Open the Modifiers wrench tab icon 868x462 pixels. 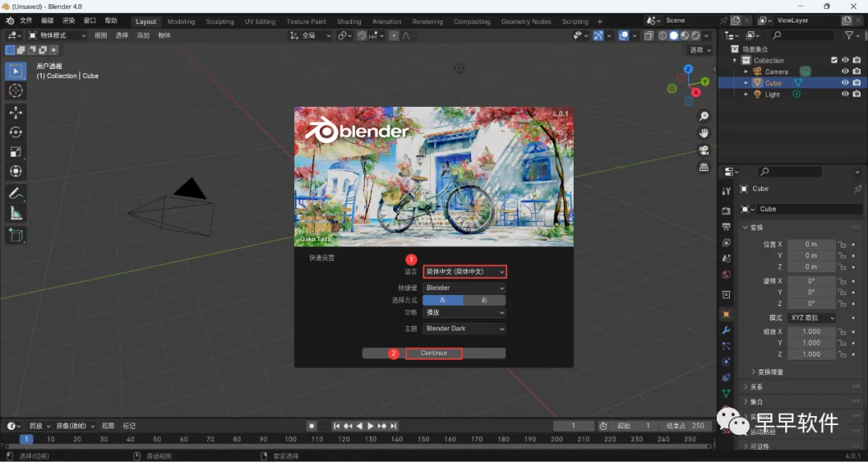pyautogui.click(x=727, y=330)
